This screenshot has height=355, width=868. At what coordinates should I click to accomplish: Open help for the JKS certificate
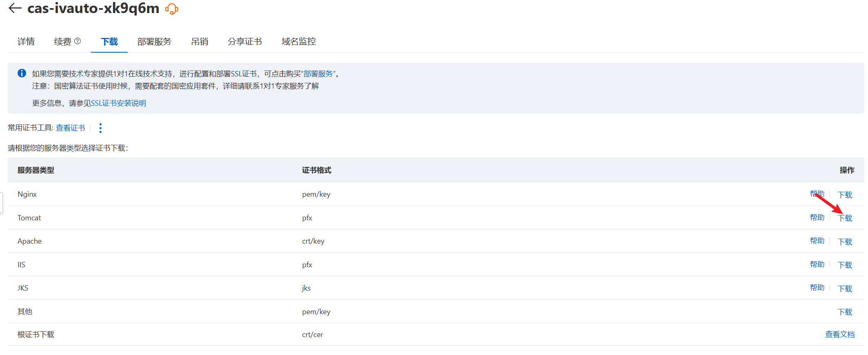coord(817,288)
